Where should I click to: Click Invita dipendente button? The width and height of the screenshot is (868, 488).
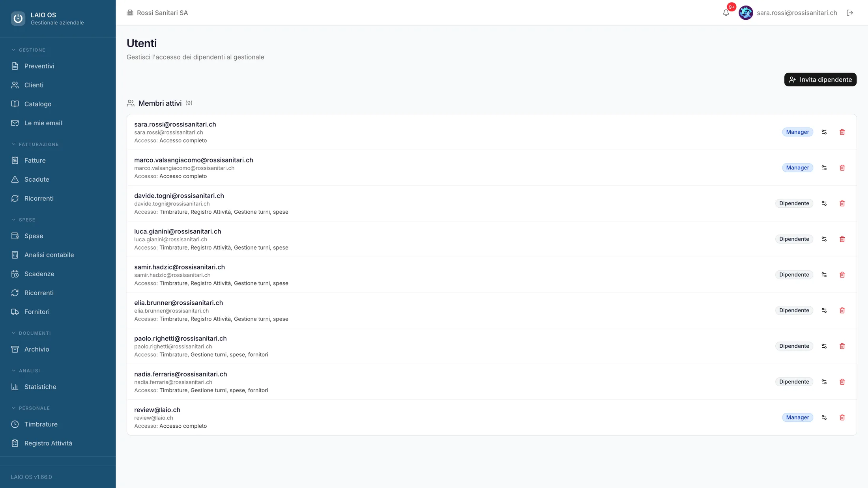pos(820,80)
